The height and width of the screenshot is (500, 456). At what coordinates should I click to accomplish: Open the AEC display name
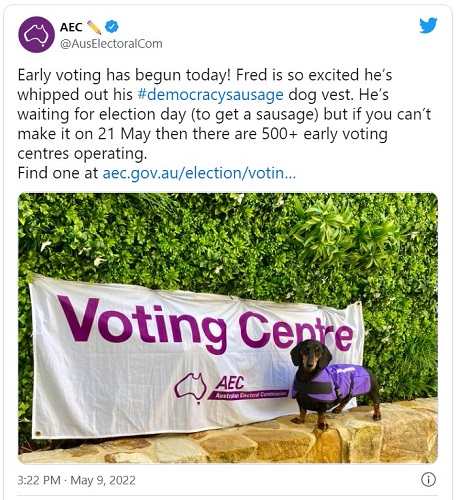(x=71, y=27)
